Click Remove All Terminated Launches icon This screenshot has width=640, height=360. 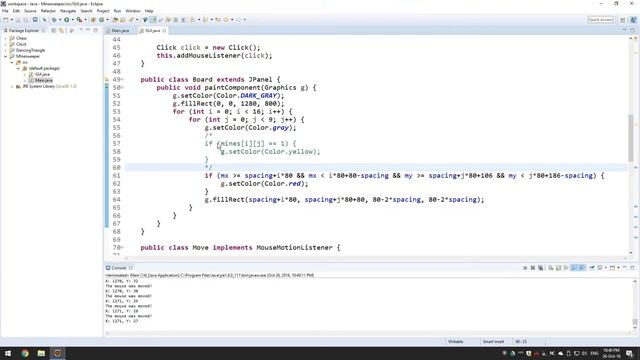pos(541,268)
